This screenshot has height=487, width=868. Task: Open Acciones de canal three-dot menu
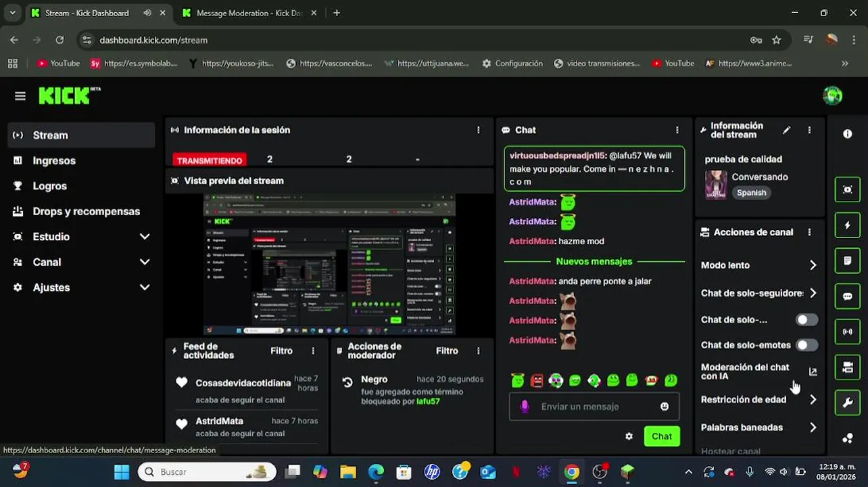click(x=809, y=232)
